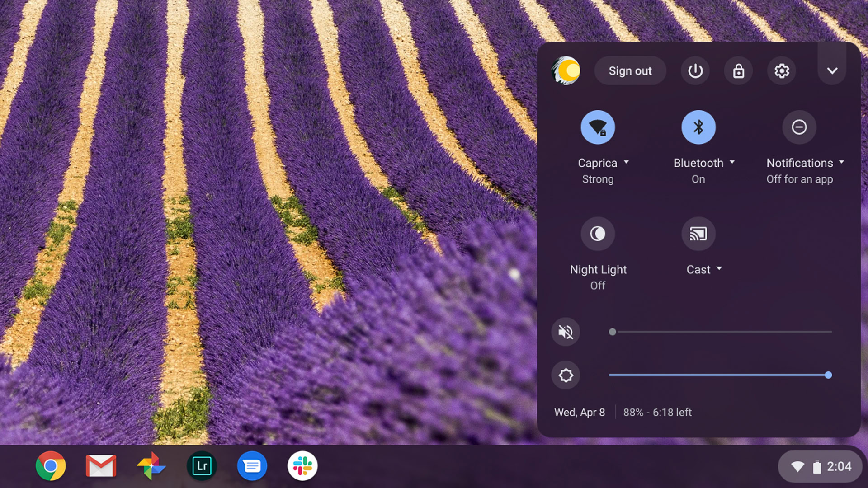868x488 pixels.
Task: Toggle Night Light on
Action: tap(598, 233)
